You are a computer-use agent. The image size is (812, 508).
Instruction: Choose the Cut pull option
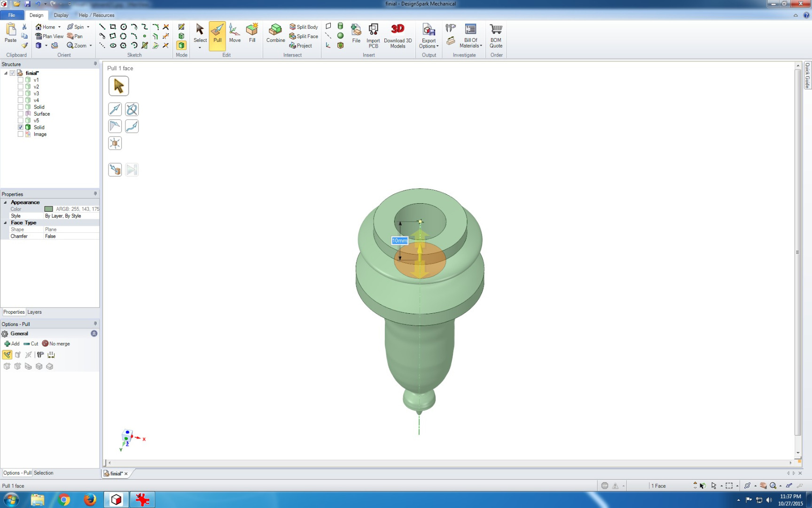31,344
